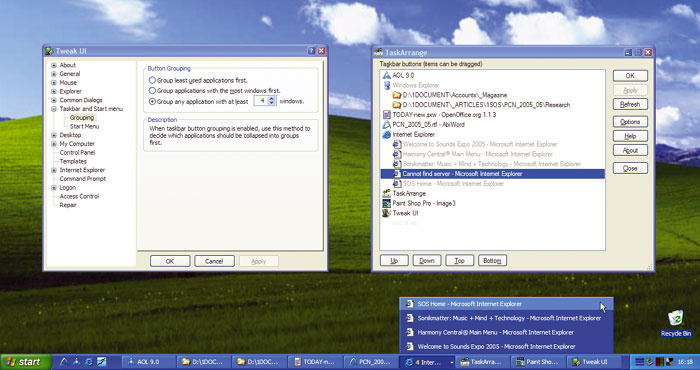Expand the General tree node
Image resolution: width=700 pixels, height=370 pixels.
(54, 74)
